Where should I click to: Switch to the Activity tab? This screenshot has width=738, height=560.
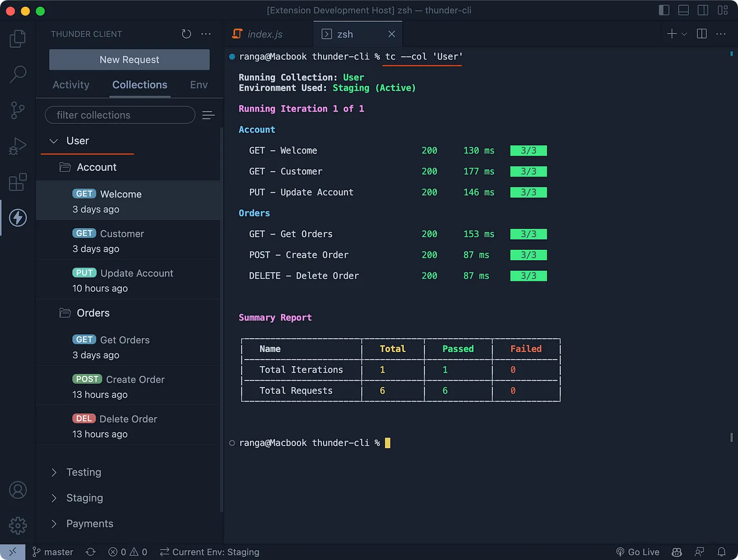(71, 85)
